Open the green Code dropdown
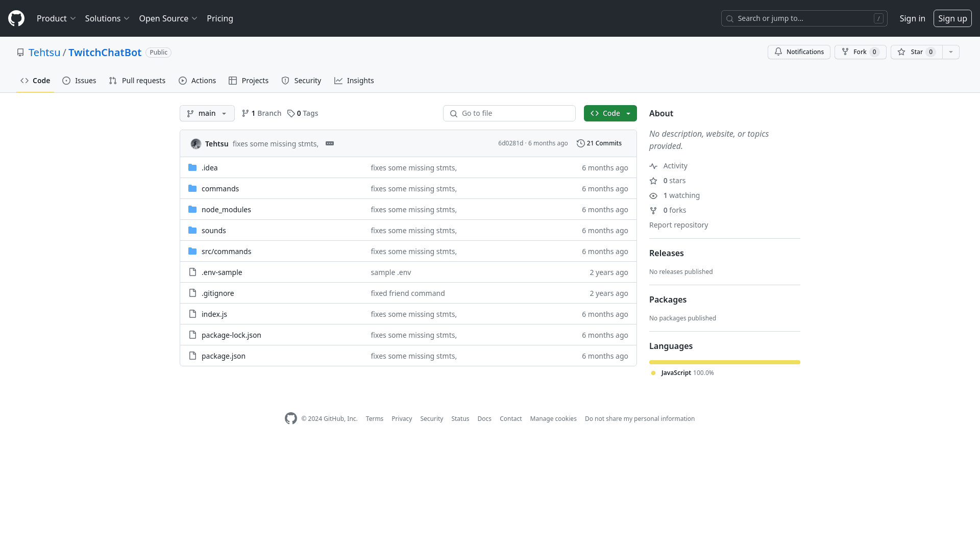This screenshot has width=980, height=551. click(x=610, y=113)
